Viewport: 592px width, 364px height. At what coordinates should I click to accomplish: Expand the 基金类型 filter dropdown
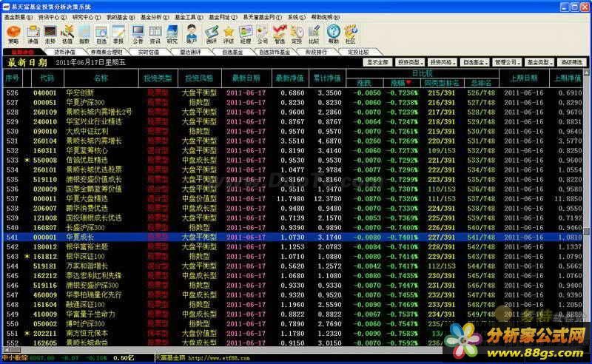(539, 62)
